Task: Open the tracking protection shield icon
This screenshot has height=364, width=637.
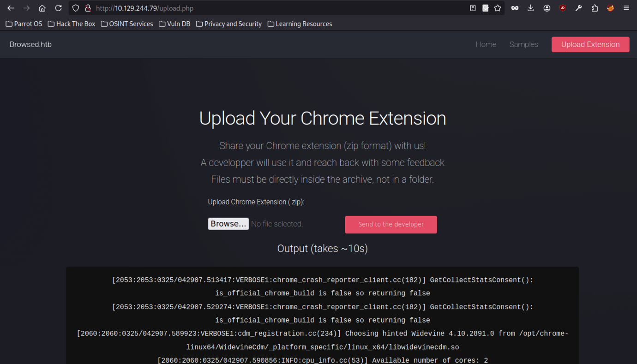Action: pyautogui.click(x=76, y=8)
